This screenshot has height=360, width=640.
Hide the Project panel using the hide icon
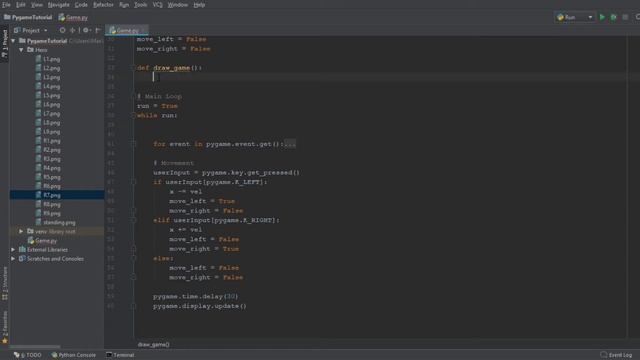point(98,30)
